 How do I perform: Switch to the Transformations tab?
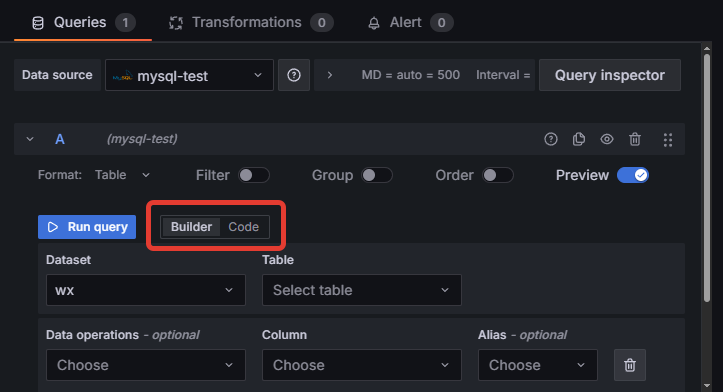[251, 23]
